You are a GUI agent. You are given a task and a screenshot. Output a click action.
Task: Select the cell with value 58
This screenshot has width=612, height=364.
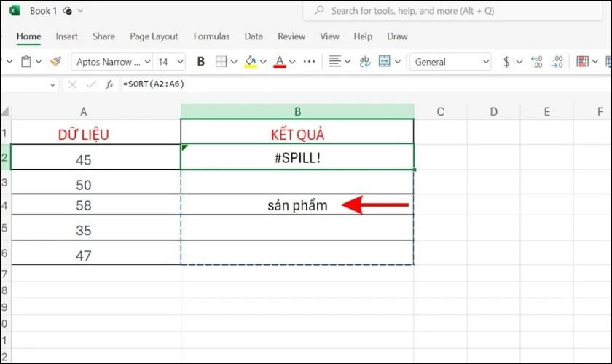click(x=96, y=205)
